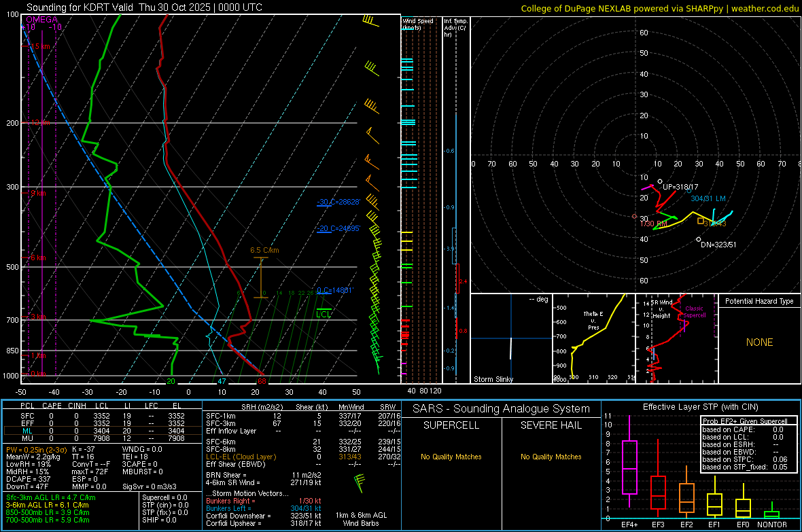Image resolution: width=802 pixels, height=532 pixels.
Task: Click the 'STP (cin) = 0.0' value
Action: pyautogui.click(x=165, y=505)
